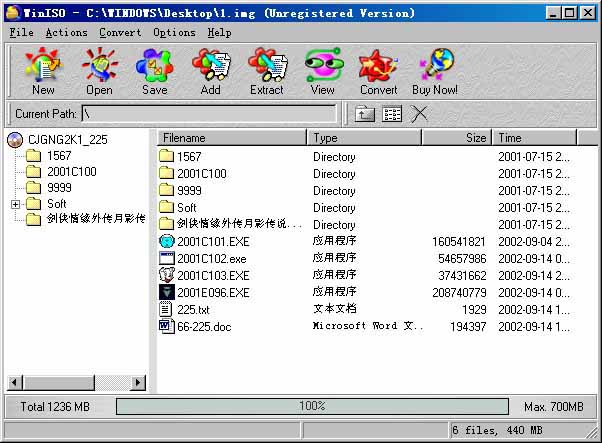Select 9999 folder in tree
Image resolution: width=602 pixels, height=443 pixels.
(x=59, y=188)
